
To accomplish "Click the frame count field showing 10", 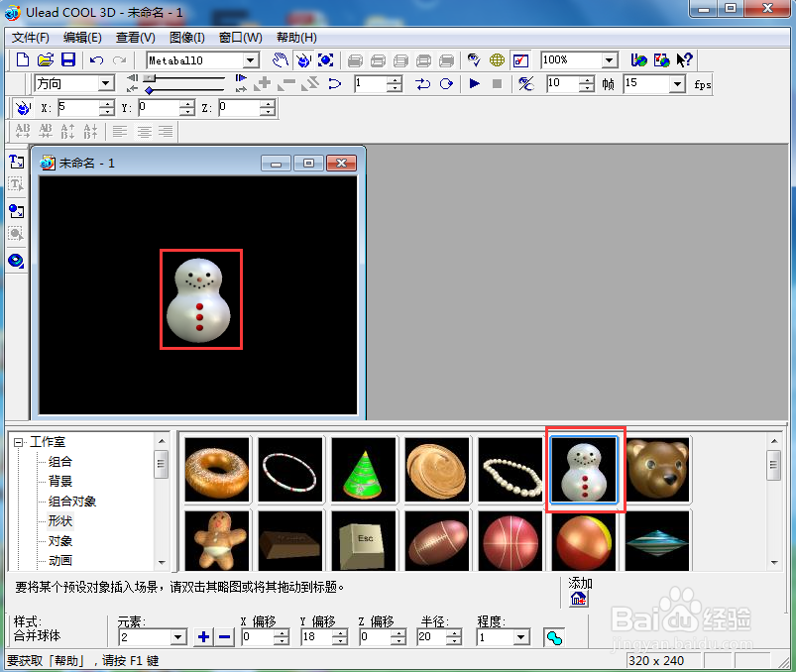I will (x=563, y=83).
